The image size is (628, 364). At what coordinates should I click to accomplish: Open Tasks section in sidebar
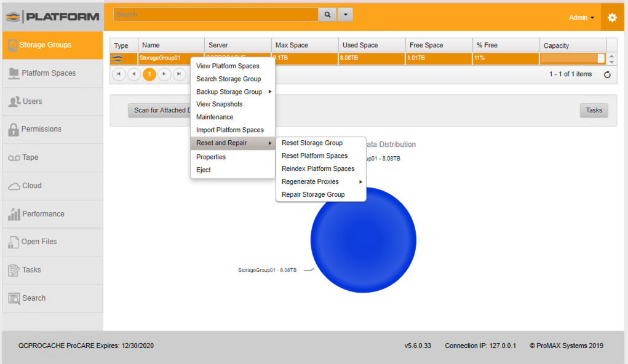click(52, 270)
